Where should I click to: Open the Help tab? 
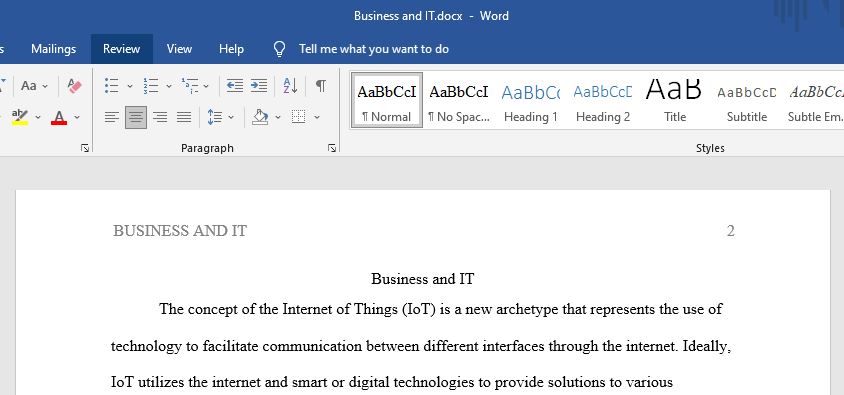231,49
